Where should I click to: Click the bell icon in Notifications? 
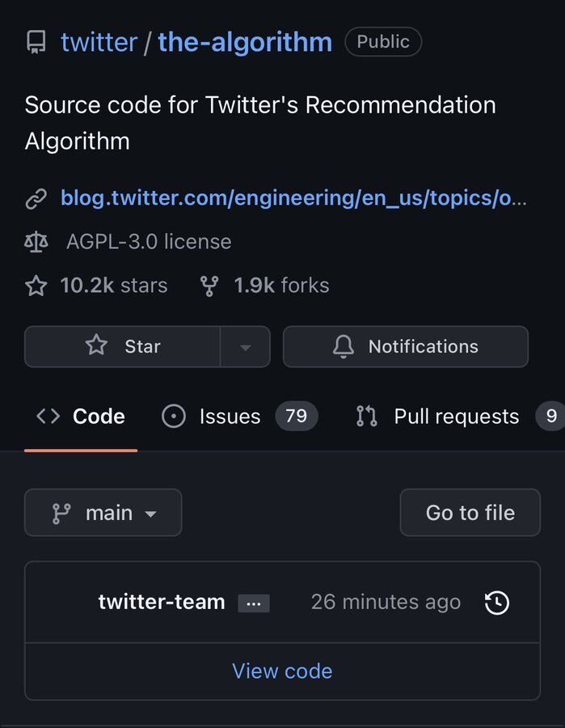click(x=344, y=347)
